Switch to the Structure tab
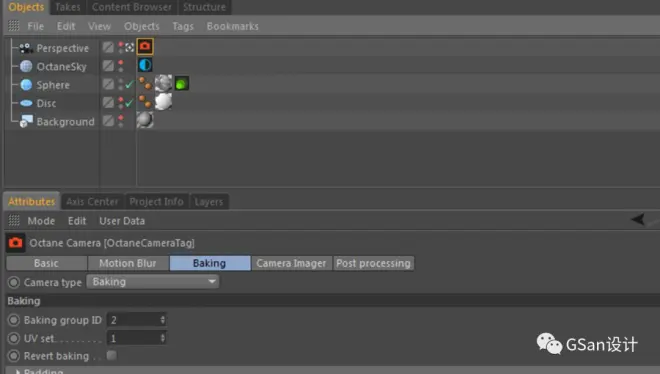 205,7
